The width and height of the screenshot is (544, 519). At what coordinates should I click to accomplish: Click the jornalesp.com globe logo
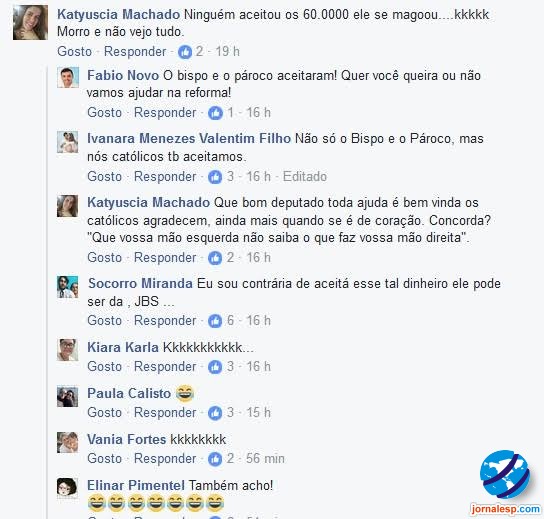[x=505, y=474]
